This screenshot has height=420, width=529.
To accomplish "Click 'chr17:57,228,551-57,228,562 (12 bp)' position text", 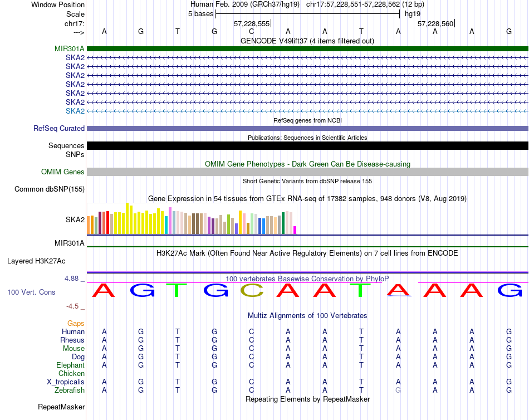I will click(365, 4).
